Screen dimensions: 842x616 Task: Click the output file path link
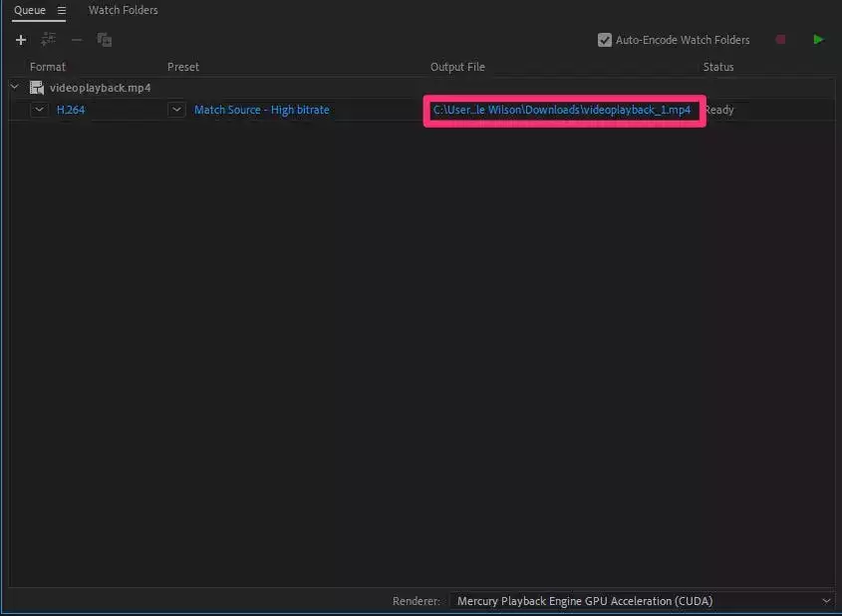(562, 110)
